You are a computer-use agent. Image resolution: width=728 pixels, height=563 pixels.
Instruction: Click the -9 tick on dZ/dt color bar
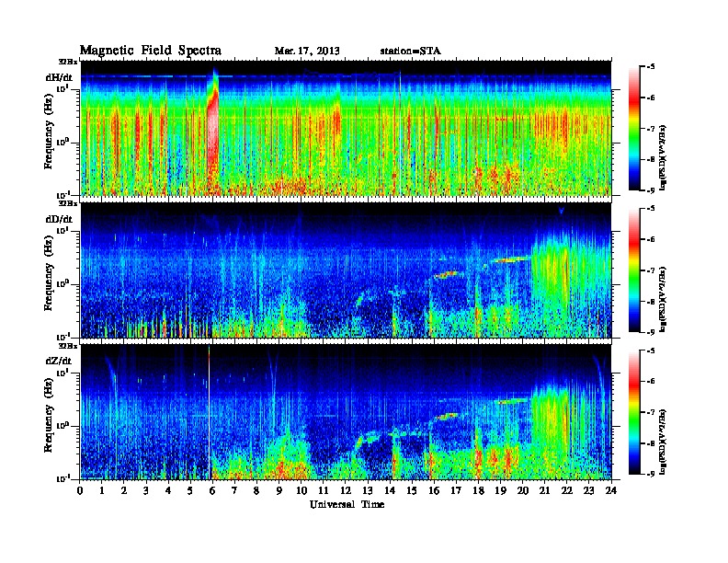(x=651, y=474)
